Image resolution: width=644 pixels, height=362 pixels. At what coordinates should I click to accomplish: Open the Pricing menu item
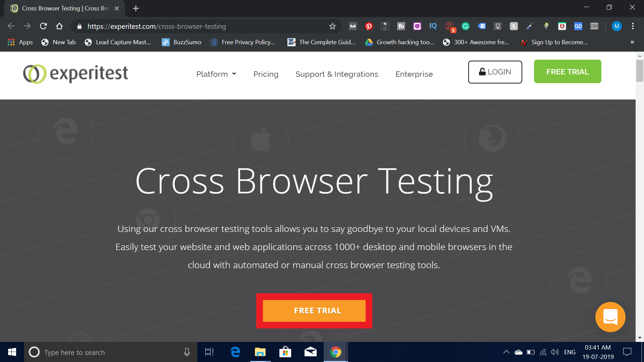[266, 74]
